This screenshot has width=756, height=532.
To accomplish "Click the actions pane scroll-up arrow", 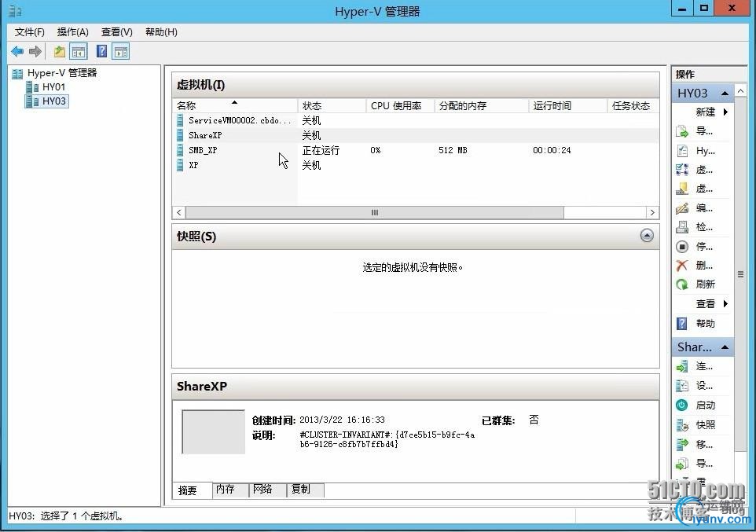I will [740, 91].
